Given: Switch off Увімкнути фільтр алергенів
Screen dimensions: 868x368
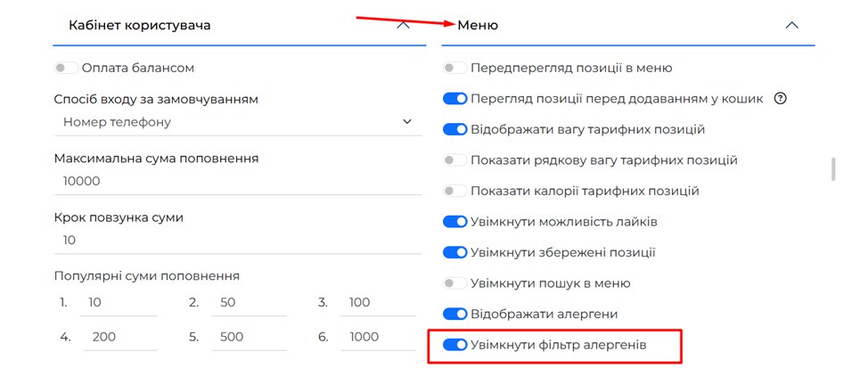Looking at the screenshot, I should point(454,345).
